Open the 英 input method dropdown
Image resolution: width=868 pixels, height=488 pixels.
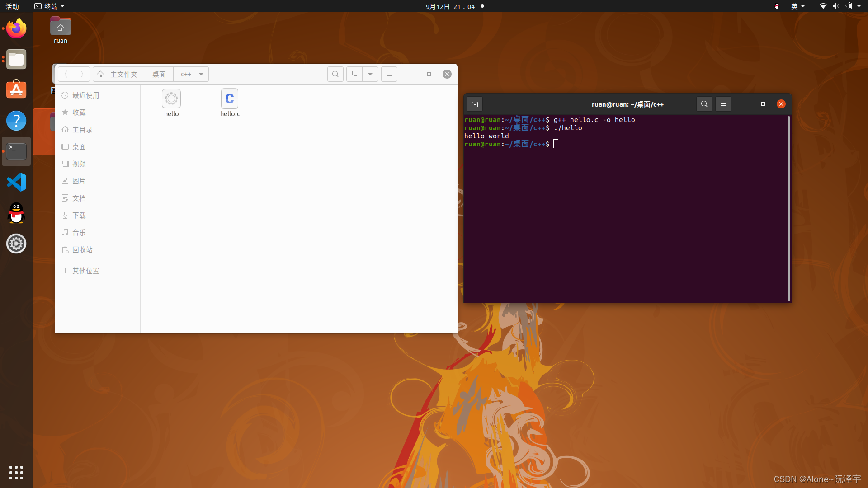click(797, 6)
